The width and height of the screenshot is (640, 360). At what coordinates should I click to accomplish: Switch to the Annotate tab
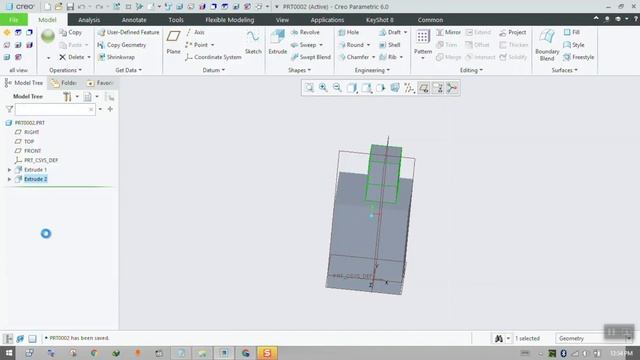(134, 20)
